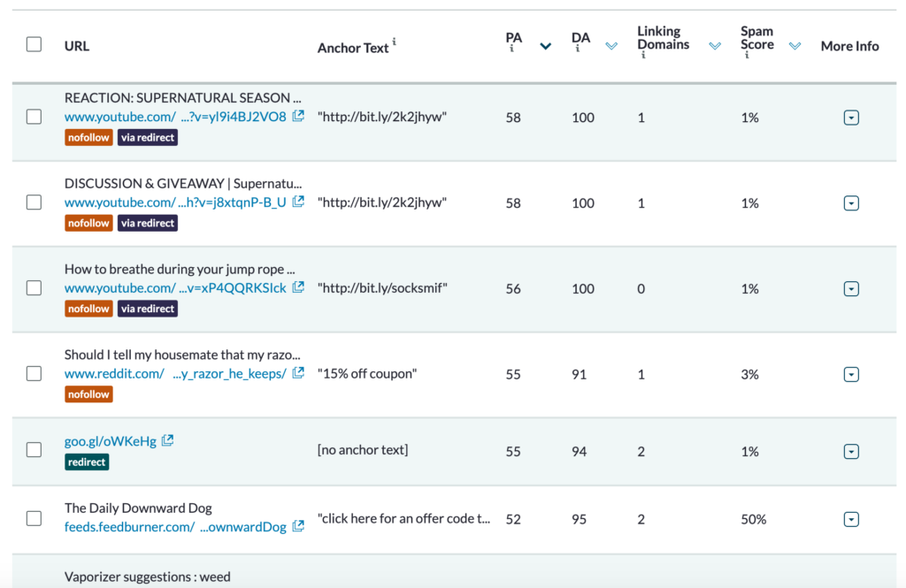Open goo.gl/oWKeHg link
The width and height of the screenshot is (906, 588).
point(111,441)
